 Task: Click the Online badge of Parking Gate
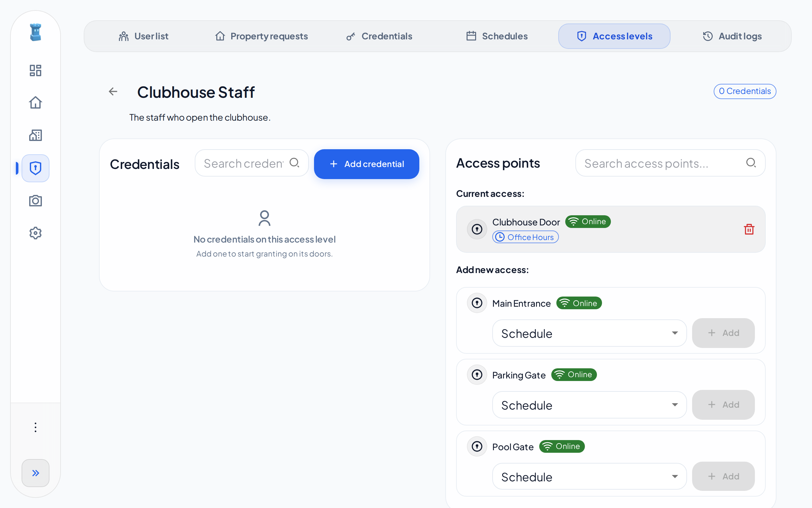point(574,375)
